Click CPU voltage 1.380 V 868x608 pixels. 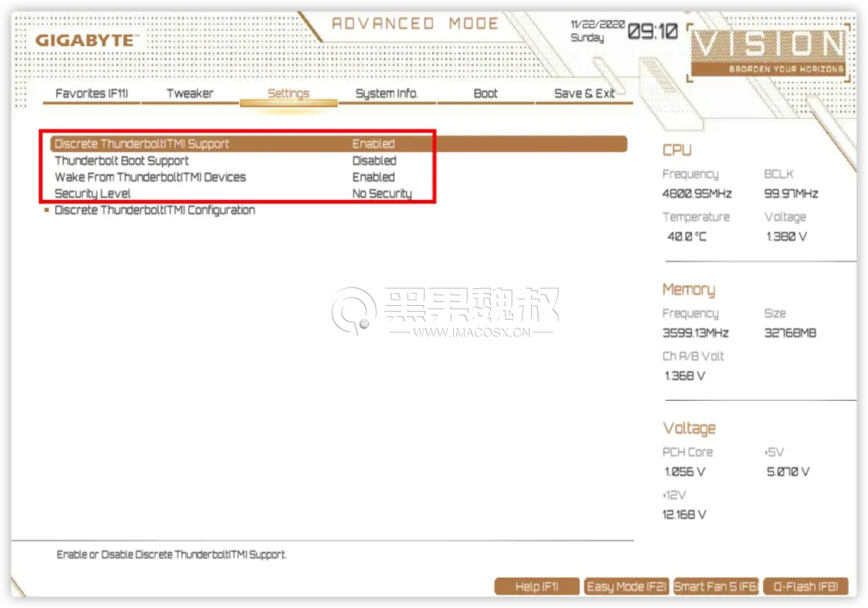pyautogui.click(x=786, y=237)
